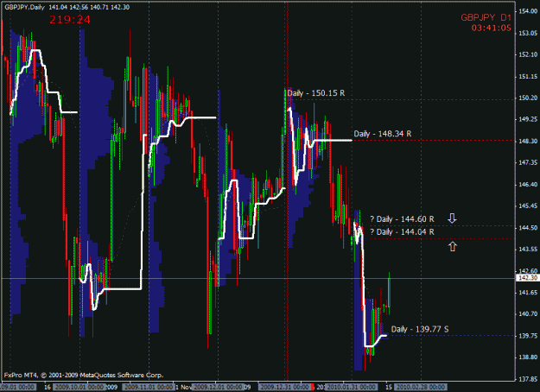This screenshot has height=392, width=540.
Task: Click the 2009.10.01 00:00 date marker
Action: click(79, 387)
